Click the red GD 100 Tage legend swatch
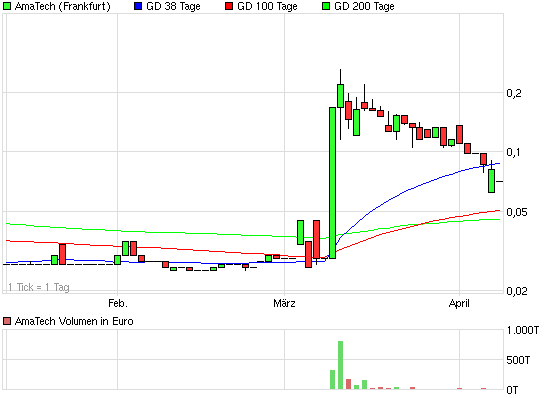 [229, 6]
